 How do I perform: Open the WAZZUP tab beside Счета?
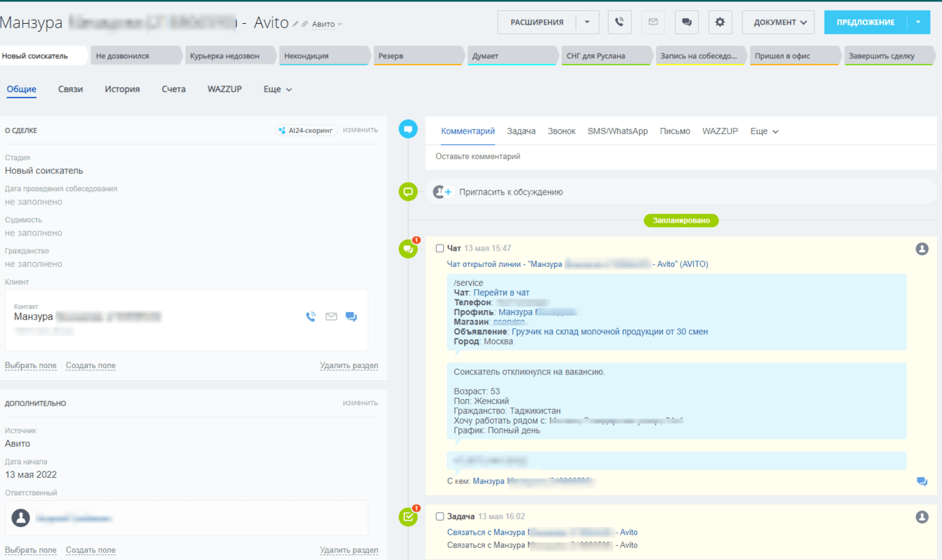coord(225,89)
